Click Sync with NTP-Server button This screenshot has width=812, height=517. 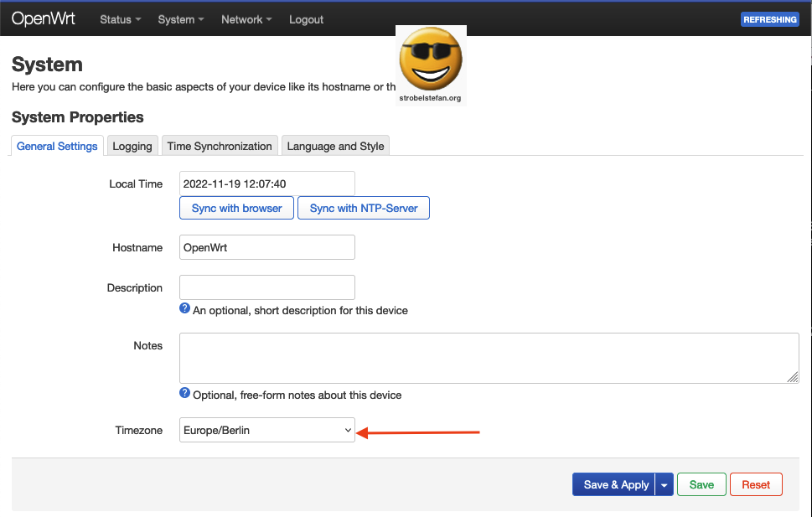pyautogui.click(x=364, y=208)
